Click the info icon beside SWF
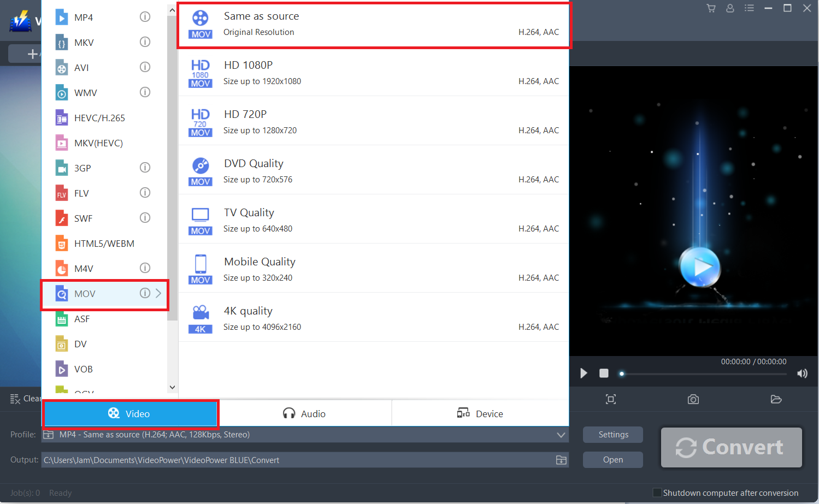The width and height of the screenshot is (819, 504). (145, 218)
